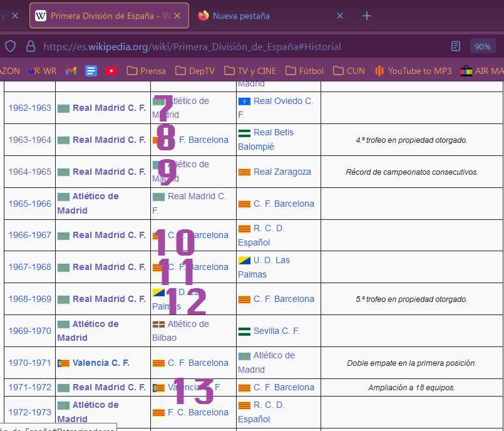Click the Asturias flag beside Real Oviedo
504x431 pixels.
pyautogui.click(x=244, y=101)
